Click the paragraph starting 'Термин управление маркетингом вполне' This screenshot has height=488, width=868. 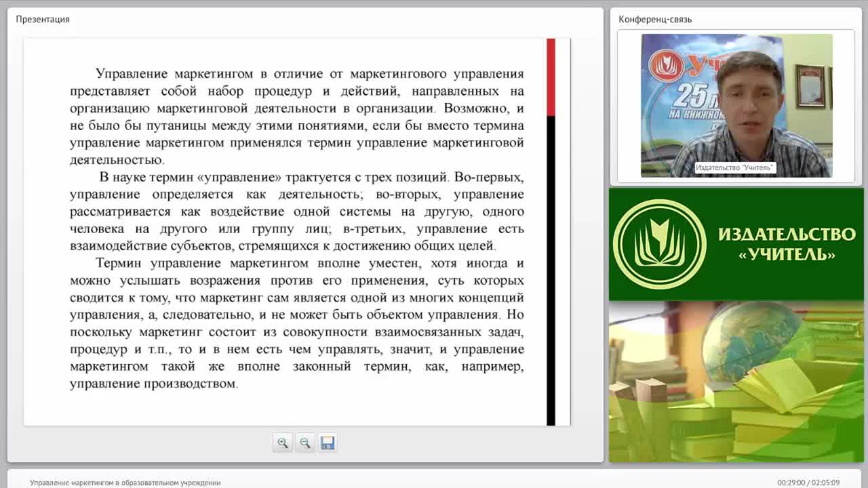coord(297,323)
